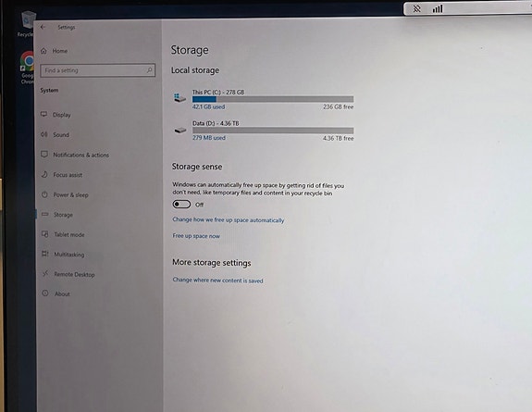Go to Tablet mode settings

coord(69,234)
